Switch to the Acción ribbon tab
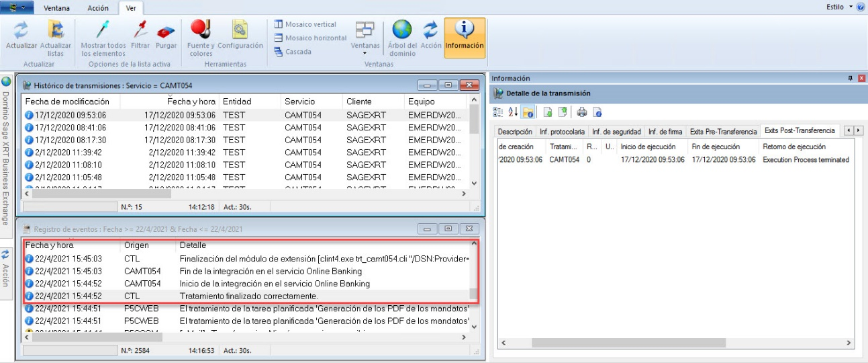This screenshot has width=868, height=363. pos(98,8)
